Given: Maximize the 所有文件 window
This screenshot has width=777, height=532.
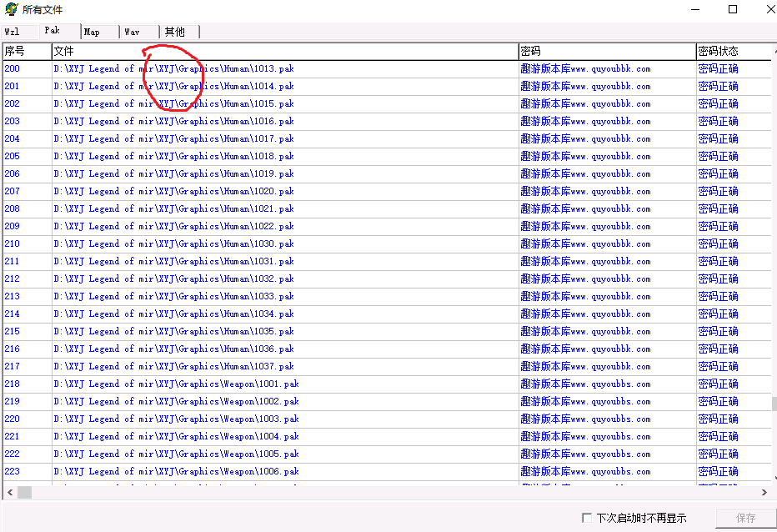Looking at the screenshot, I should [x=733, y=9].
